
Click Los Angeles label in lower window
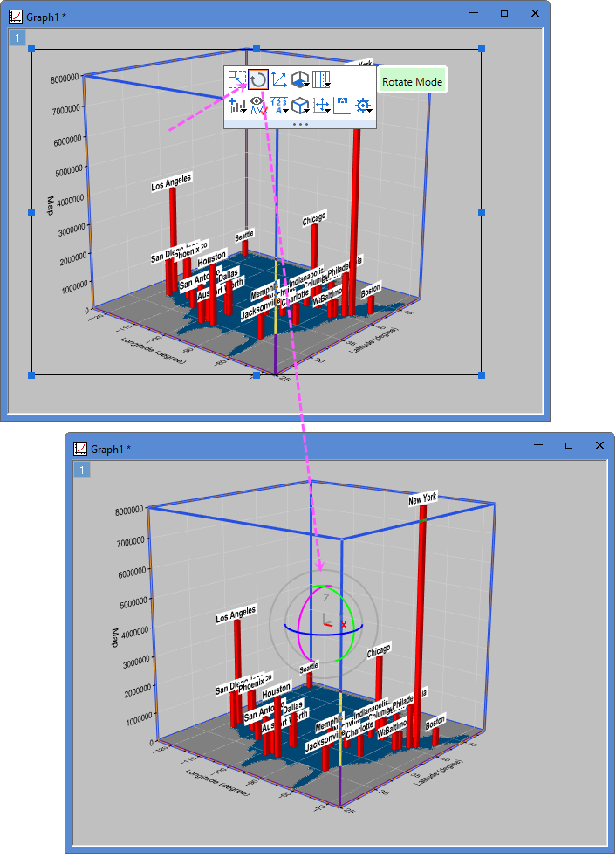click(236, 614)
